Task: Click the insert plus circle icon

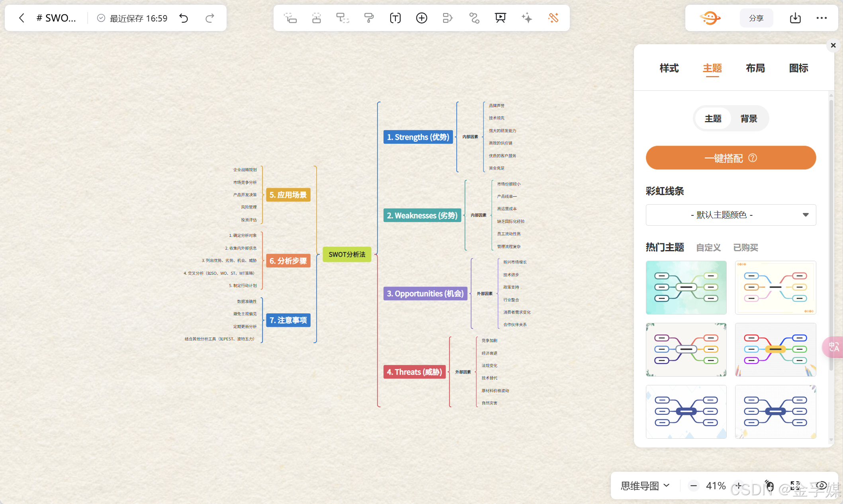Action: click(421, 18)
